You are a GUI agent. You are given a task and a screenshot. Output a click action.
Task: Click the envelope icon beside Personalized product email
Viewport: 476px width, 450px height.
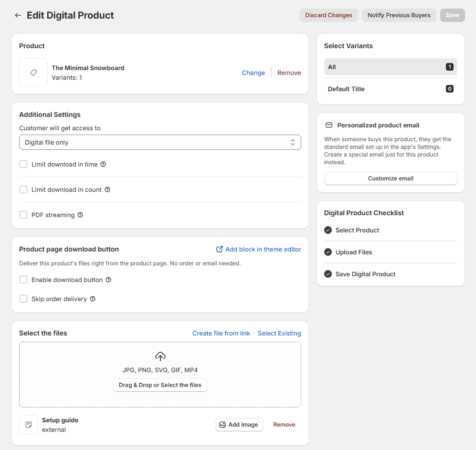[x=329, y=125]
